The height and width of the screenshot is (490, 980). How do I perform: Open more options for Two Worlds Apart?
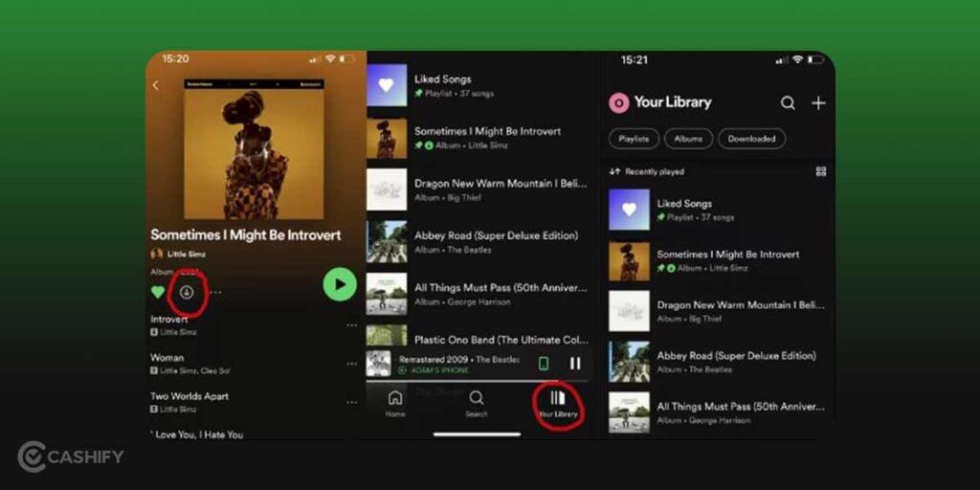point(352,402)
